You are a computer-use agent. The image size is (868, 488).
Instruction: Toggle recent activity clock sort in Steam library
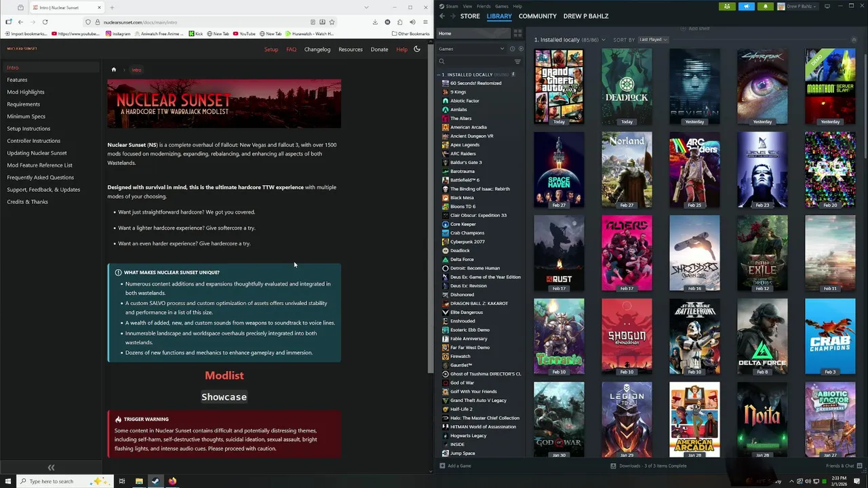pos(512,49)
